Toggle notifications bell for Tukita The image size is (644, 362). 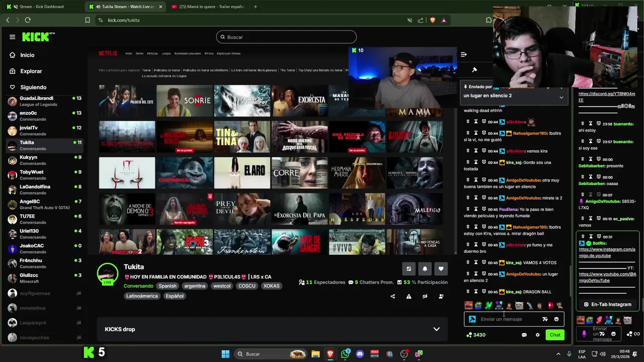click(425, 269)
